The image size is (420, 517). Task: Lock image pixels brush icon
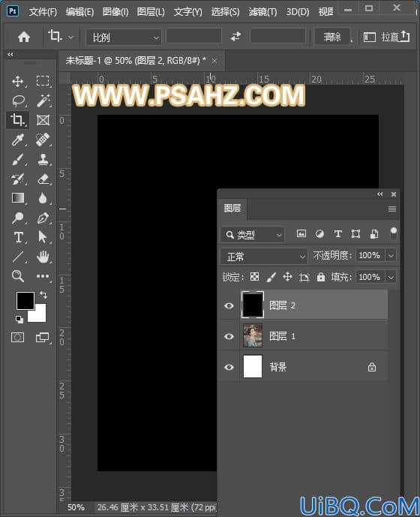(271, 277)
